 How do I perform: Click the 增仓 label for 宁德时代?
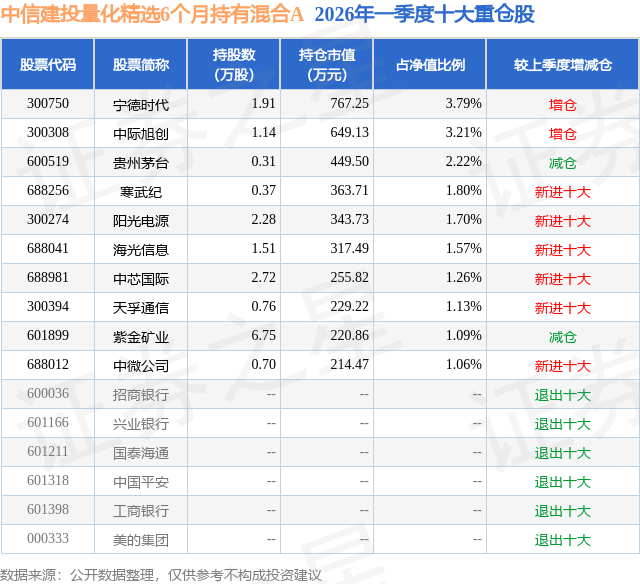tap(563, 105)
